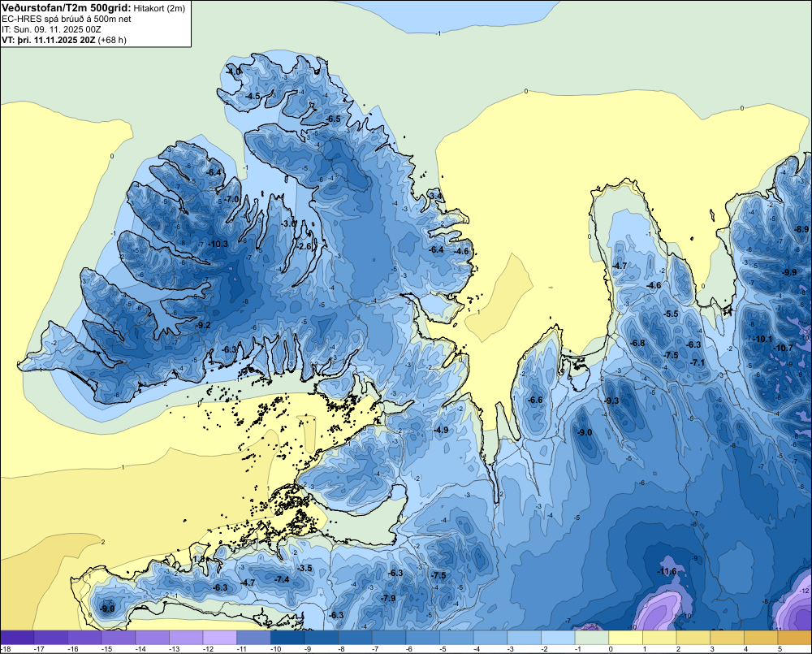Click the legend swatch between -12 and -11
The image size is (812, 654).
219,638
